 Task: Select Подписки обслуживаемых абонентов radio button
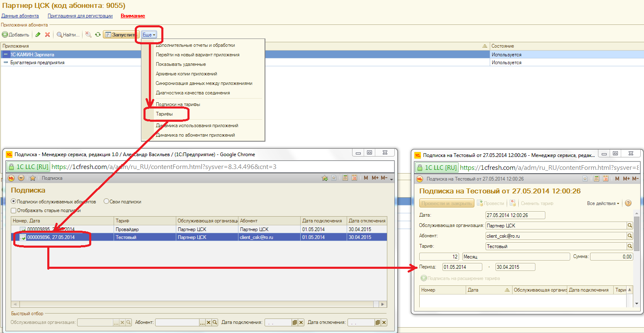pos(14,202)
